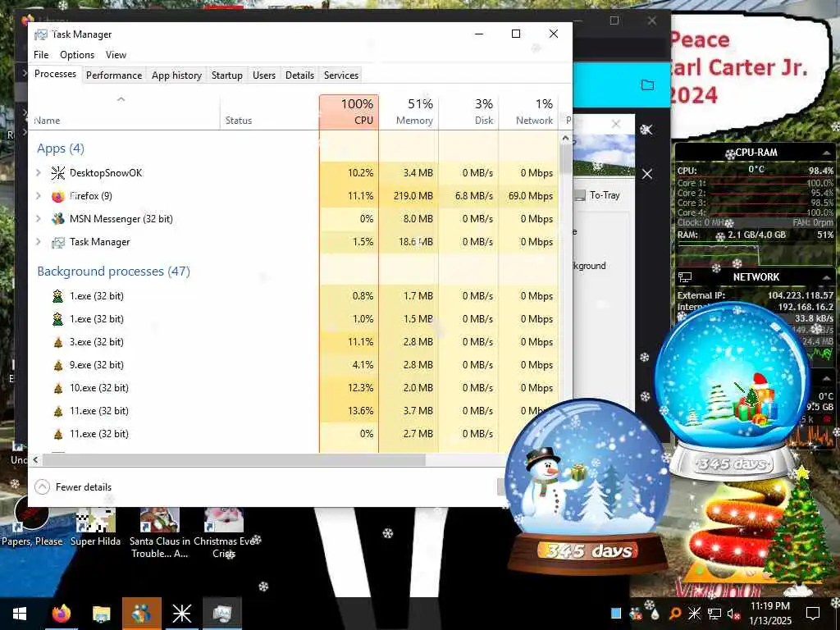This screenshot has height=630, width=840.
Task: Open File Explorer from the taskbar
Action: [101, 614]
